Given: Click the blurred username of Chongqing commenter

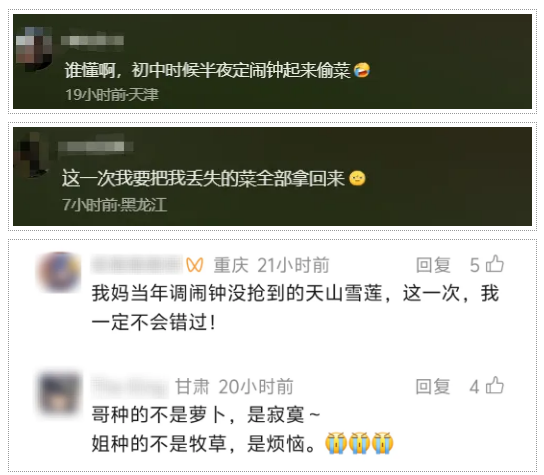Looking at the screenshot, I should (x=136, y=265).
